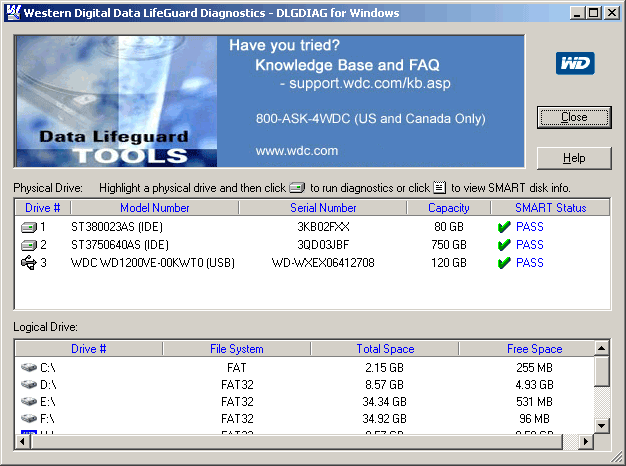
Task: Click horizontal scrollbar thumb in logical list
Action: [297, 441]
